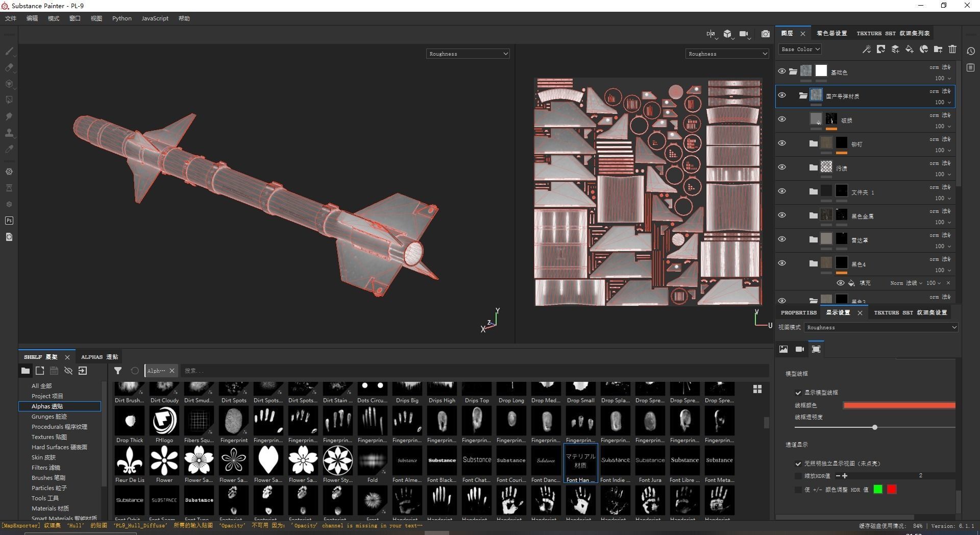Select the Polygon Fill tool in left toolbar

point(9,100)
